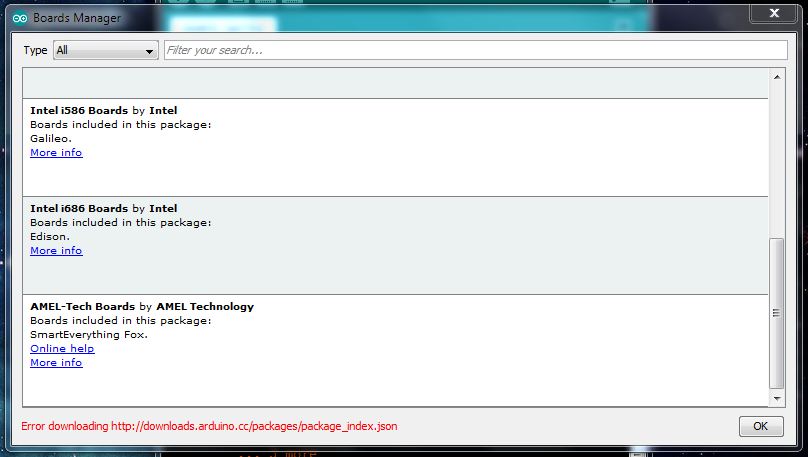Click the Galileo board name text

51,138
